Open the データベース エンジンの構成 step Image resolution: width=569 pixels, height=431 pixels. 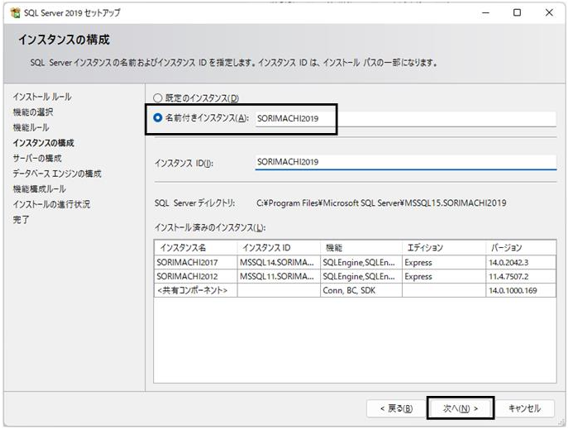pyautogui.click(x=57, y=174)
